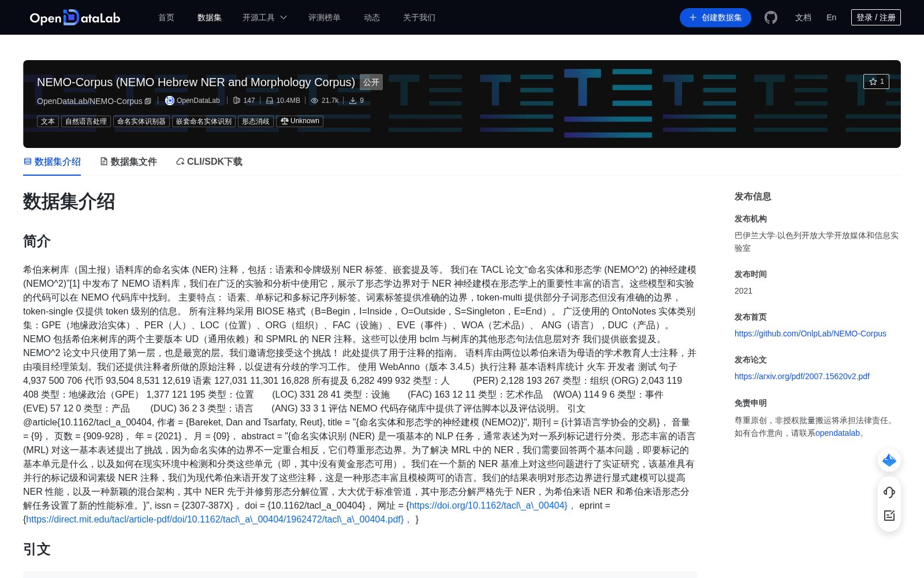
Task: Click the 嵌套命名实体识别 tag
Action: pos(204,121)
